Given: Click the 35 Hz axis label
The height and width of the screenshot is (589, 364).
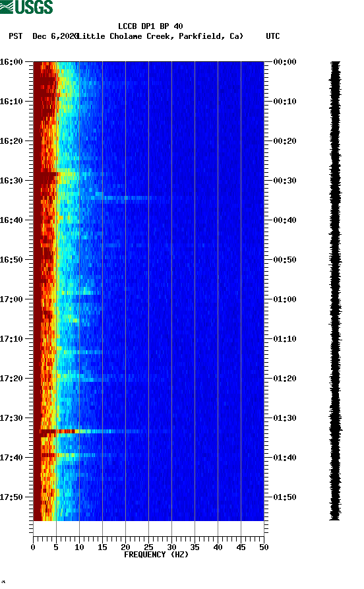Looking at the screenshot, I should pos(195,547).
